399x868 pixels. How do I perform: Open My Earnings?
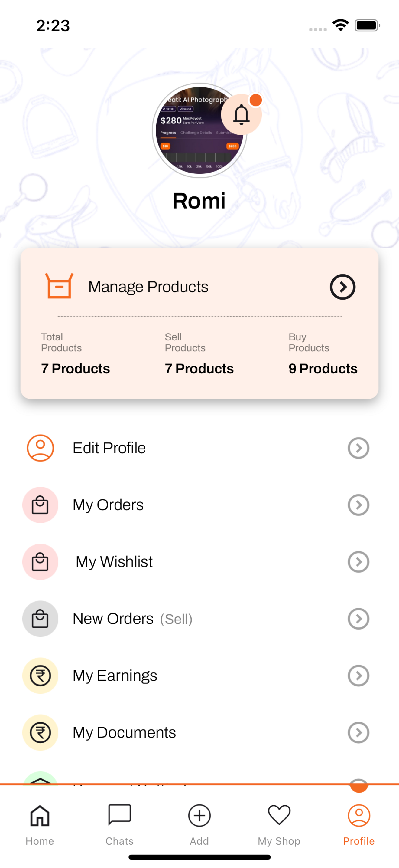[199, 676]
